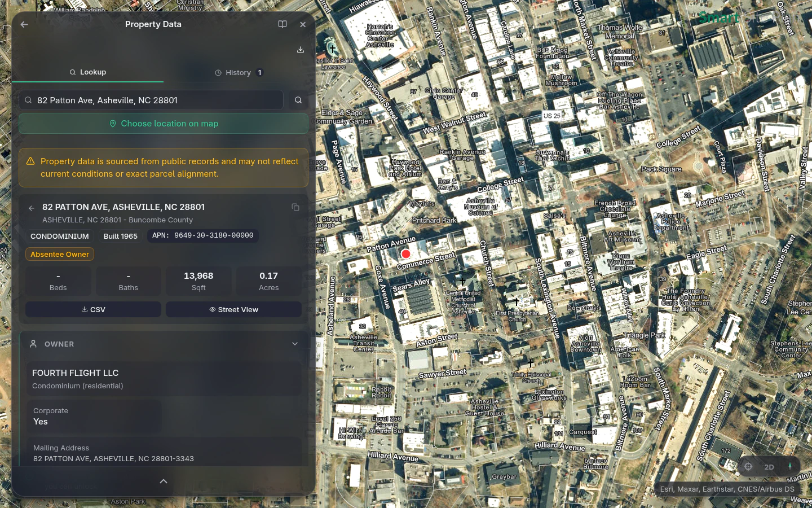Click Civic Center Garage map label
The image size is (812, 508).
click(444, 94)
